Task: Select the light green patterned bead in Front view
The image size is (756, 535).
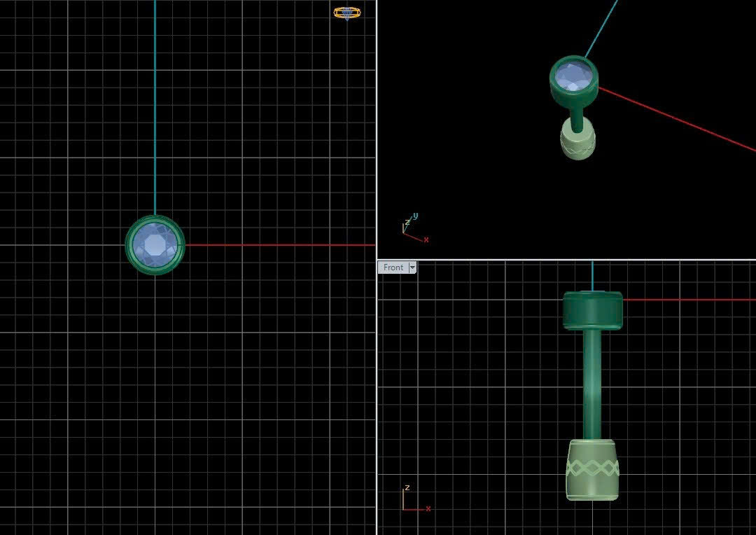Action: point(592,470)
